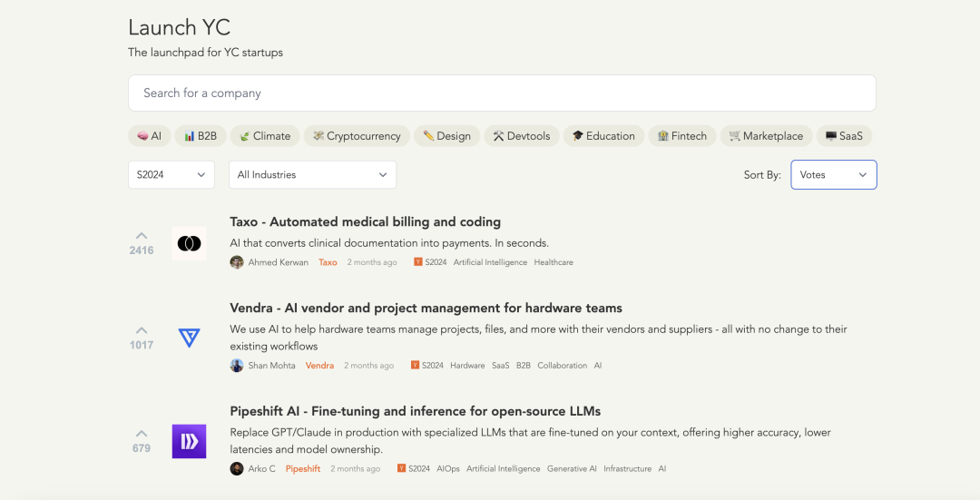Image resolution: width=980 pixels, height=500 pixels.
Task: Open the Taxo launch title
Action: point(365,222)
